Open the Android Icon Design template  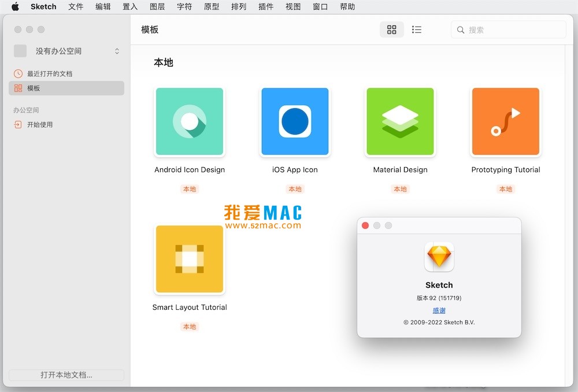coord(189,121)
